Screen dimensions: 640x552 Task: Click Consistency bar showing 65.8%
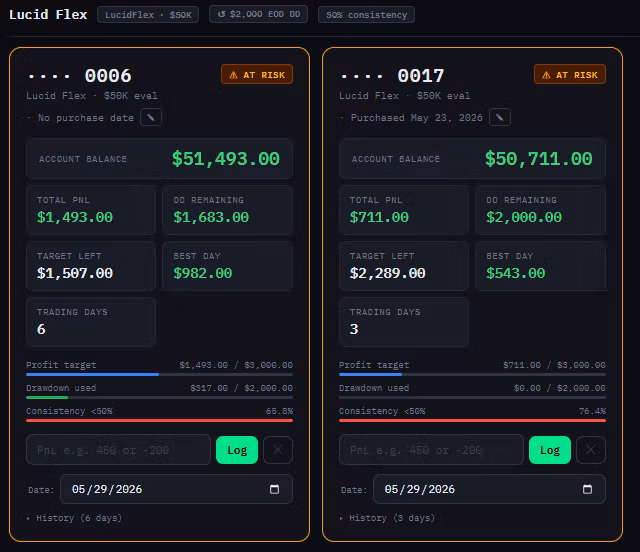[159, 420]
